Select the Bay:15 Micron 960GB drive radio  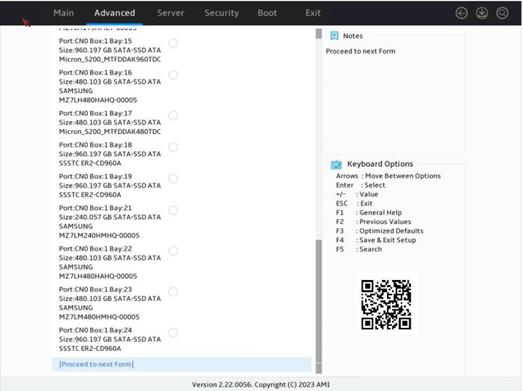[173, 43]
